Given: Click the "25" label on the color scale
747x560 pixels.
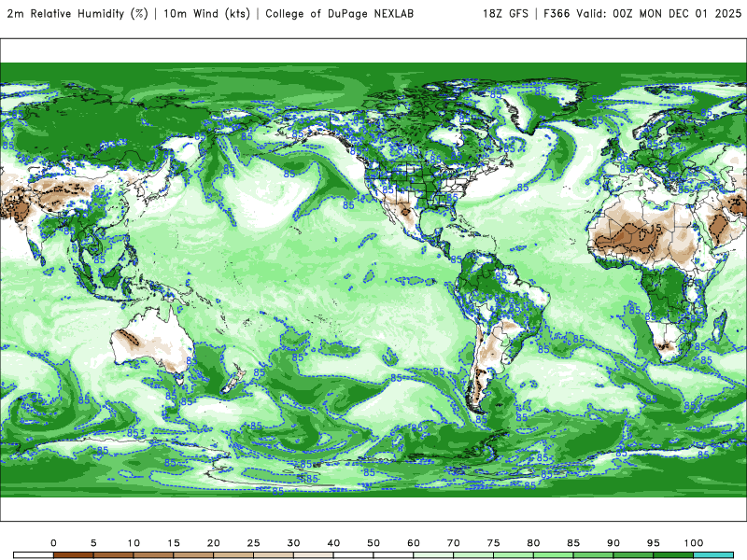Looking at the screenshot, I should pos(253,543).
